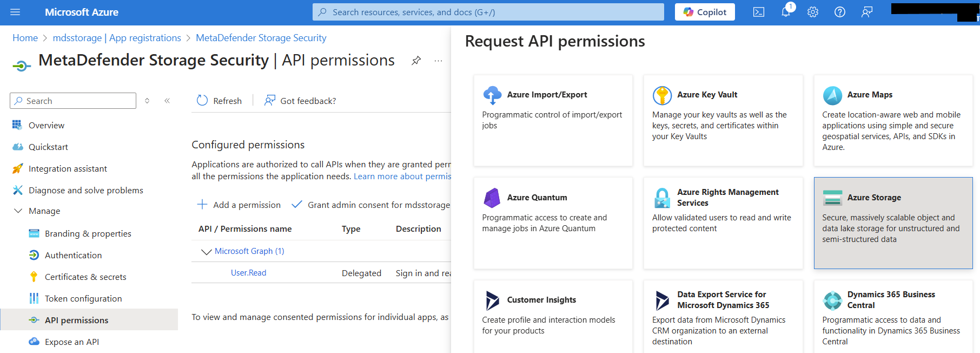Select Data Export Service for Microsoft Dynamics 365 title
The image size is (980, 353).
click(723, 300)
